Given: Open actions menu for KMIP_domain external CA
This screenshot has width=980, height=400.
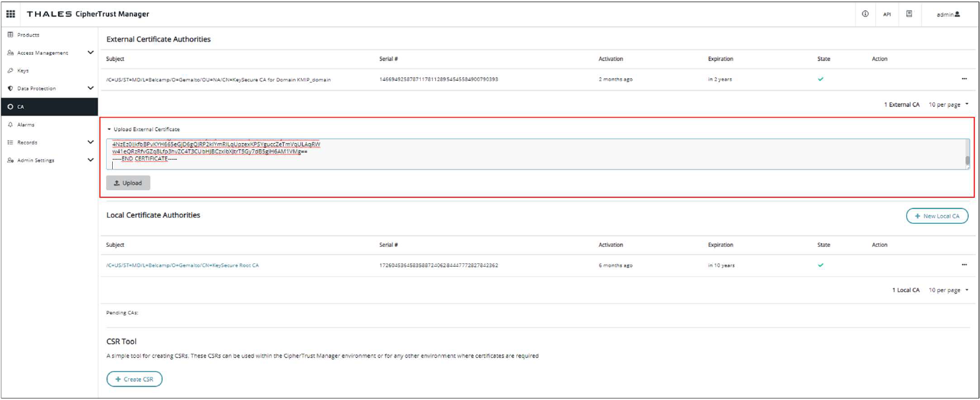Looking at the screenshot, I should [x=964, y=79].
